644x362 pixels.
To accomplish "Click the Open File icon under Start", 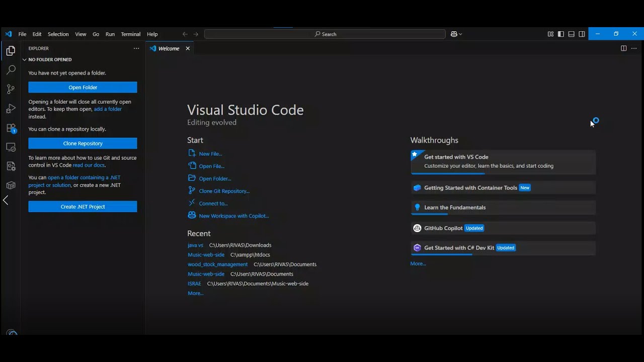I will (192, 166).
